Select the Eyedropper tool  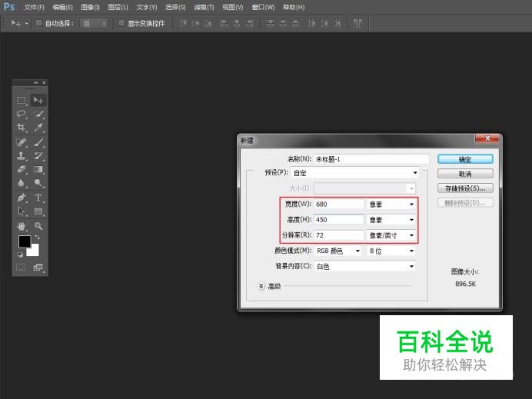tap(38, 128)
